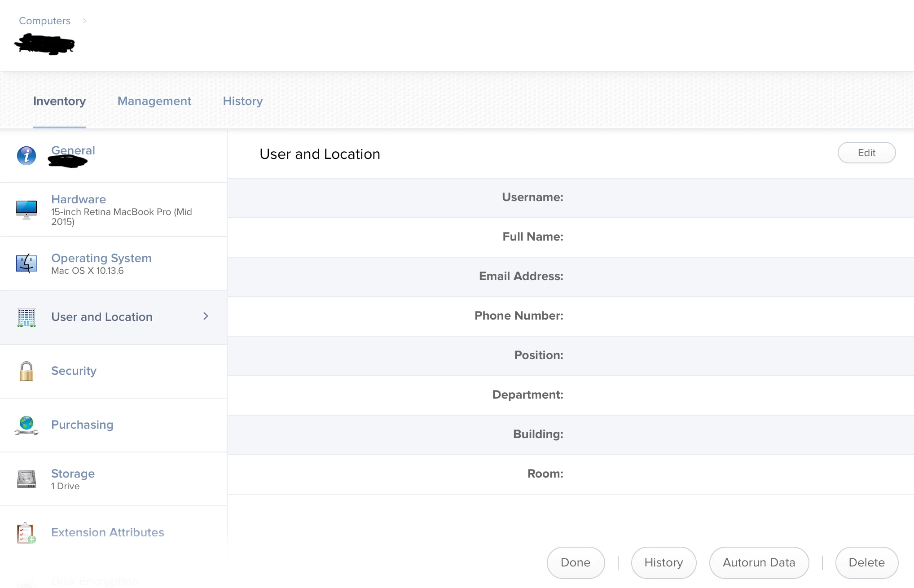The width and height of the screenshot is (914, 588).
Task: Click the Done button
Action: pos(576,562)
